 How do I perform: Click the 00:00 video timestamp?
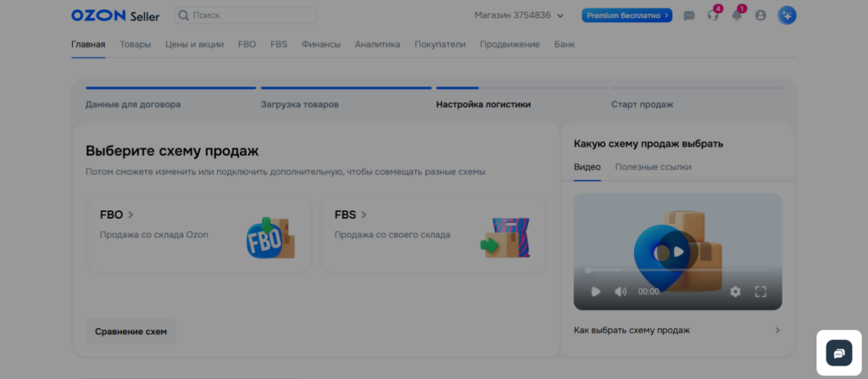click(x=648, y=292)
